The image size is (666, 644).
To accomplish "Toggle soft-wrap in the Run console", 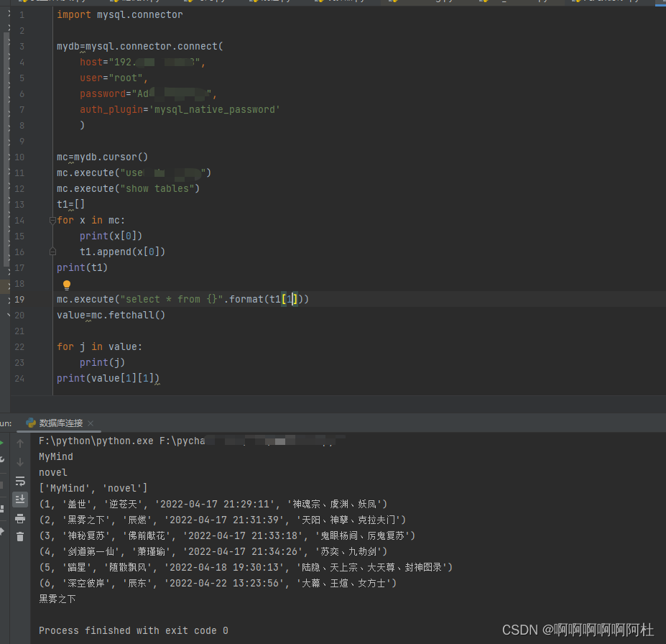I will click(20, 481).
